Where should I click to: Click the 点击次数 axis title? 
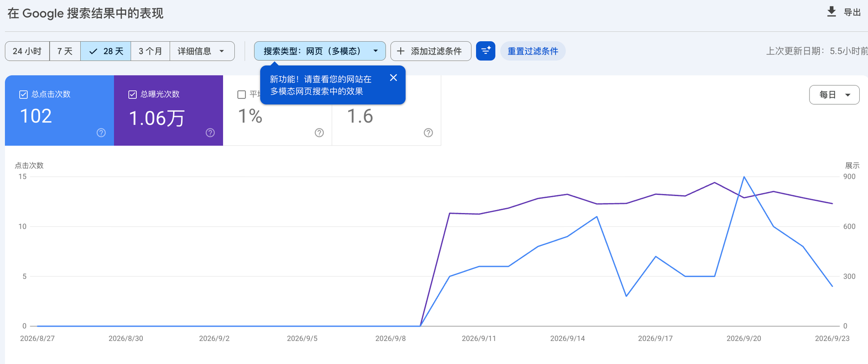coord(29,165)
